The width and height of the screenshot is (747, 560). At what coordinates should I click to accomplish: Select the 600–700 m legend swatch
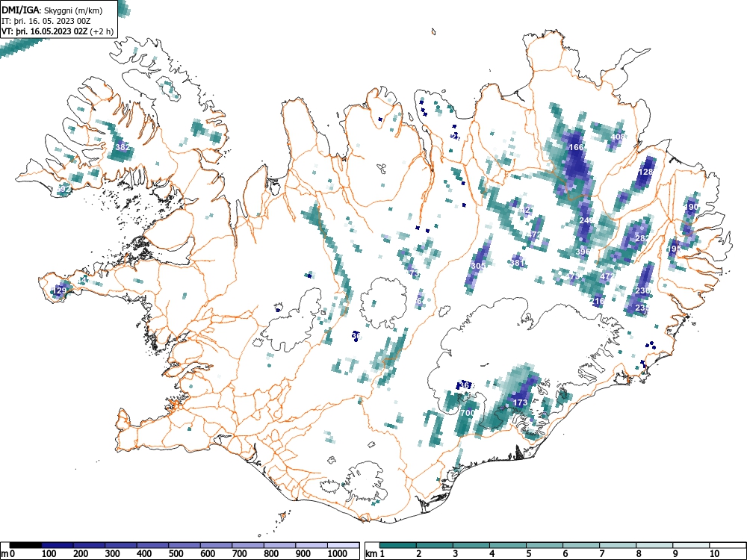217,545
